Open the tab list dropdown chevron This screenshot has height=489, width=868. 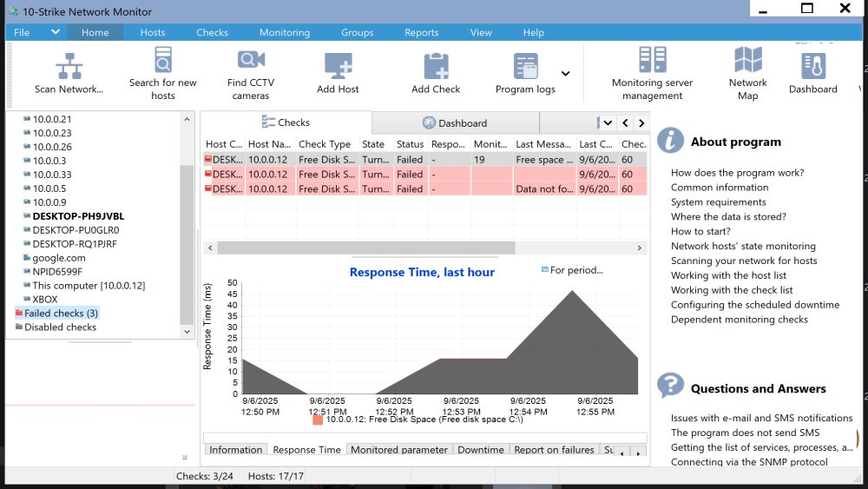pyautogui.click(x=608, y=123)
